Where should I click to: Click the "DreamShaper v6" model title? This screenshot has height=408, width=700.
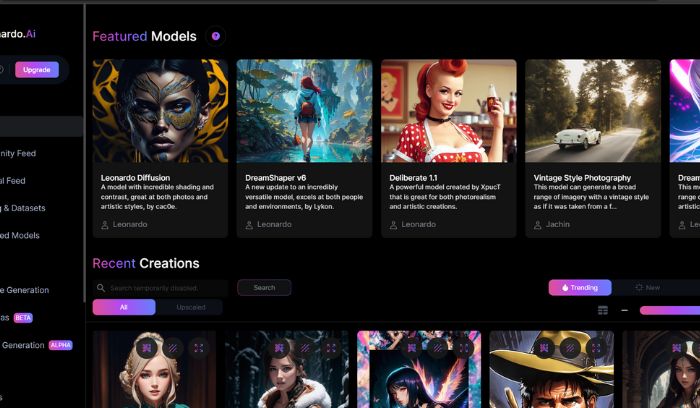tap(275, 178)
